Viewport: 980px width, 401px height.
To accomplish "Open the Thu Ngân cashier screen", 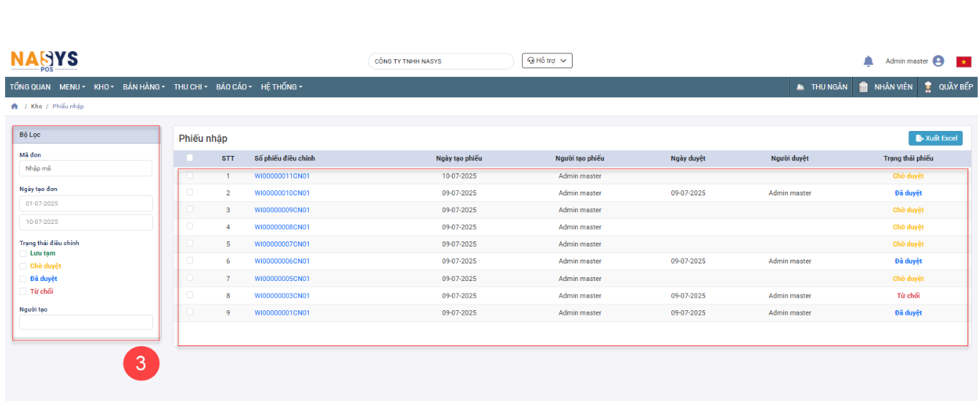I will [x=822, y=87].
